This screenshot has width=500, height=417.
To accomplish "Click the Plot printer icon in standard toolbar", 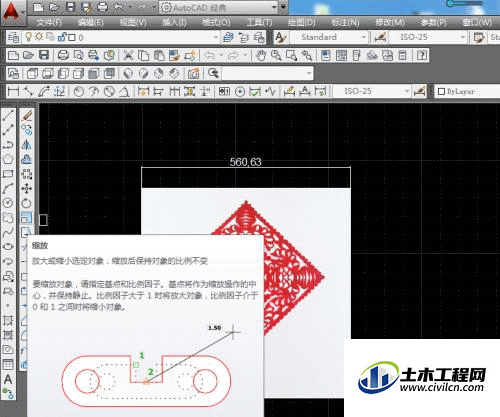I will 63,55.
